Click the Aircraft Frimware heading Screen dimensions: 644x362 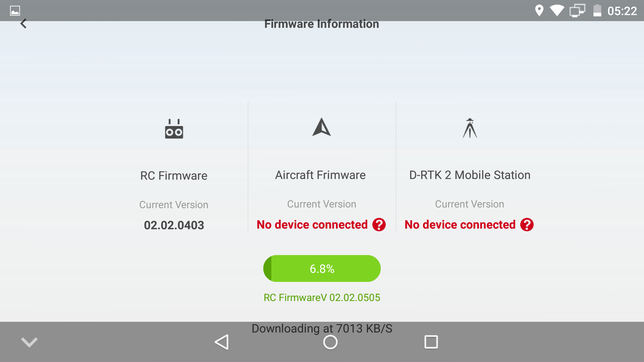pos(320,175)
